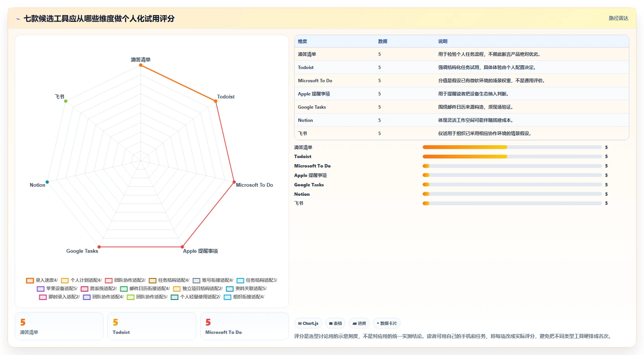Toggle the 个人计划适配4/ legend item

pyautogui.click(x=81, y=280)
